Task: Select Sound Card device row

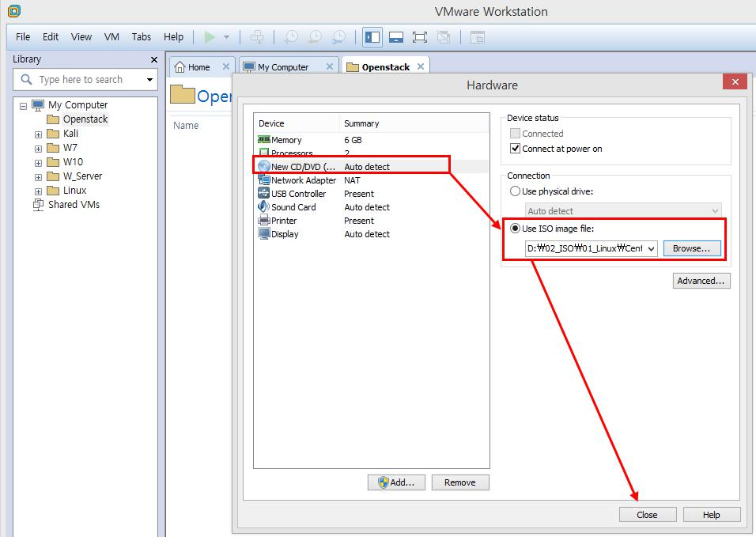Action: (x=371, y=207)
